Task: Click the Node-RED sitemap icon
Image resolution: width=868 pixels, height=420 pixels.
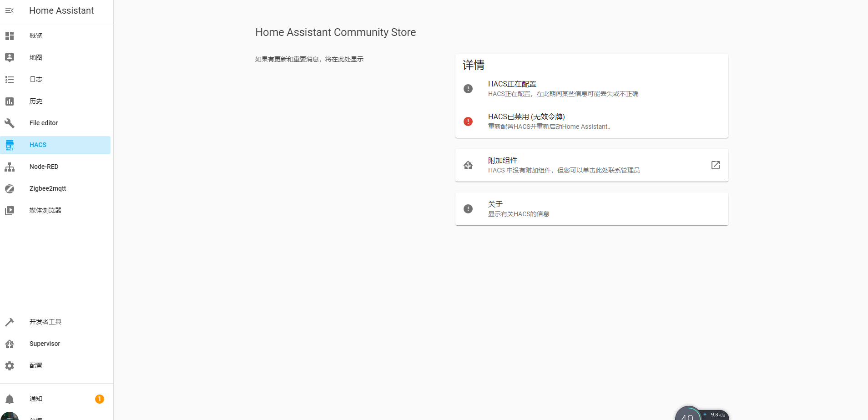Action: [x=10, y=167]
